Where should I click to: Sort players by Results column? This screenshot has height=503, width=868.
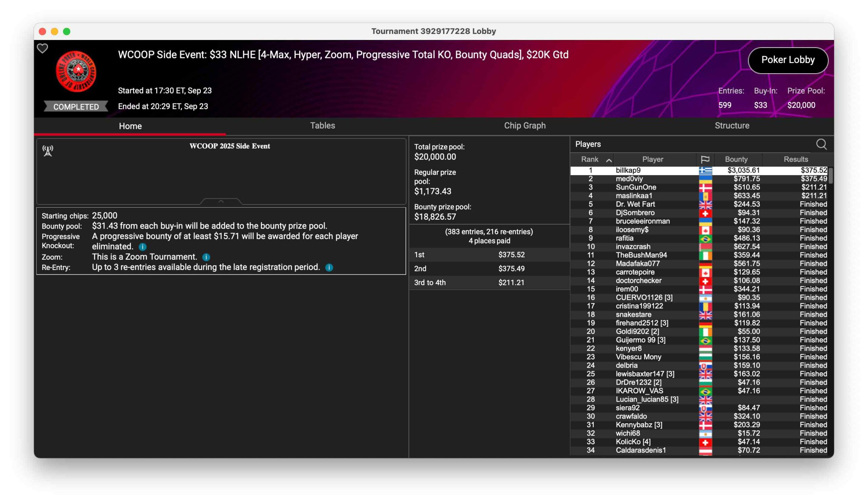[795, 159]
